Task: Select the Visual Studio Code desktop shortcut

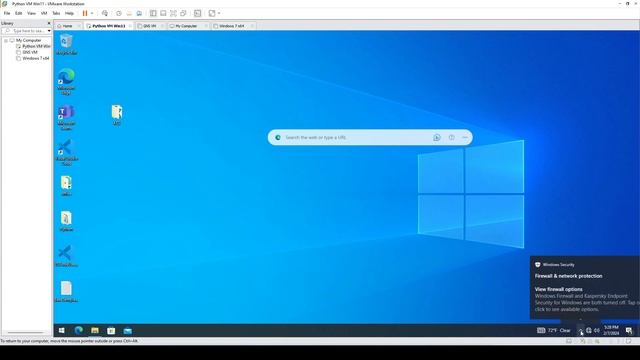Action: [67, 153]
